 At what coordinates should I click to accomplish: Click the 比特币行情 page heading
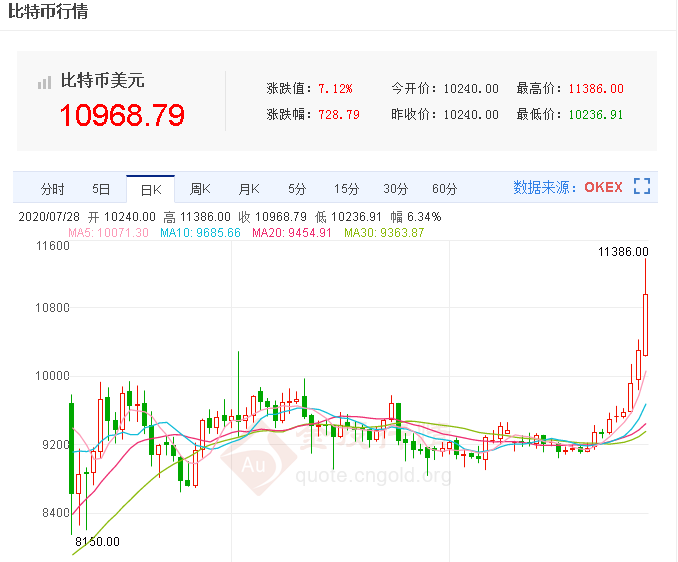[48, 11]
